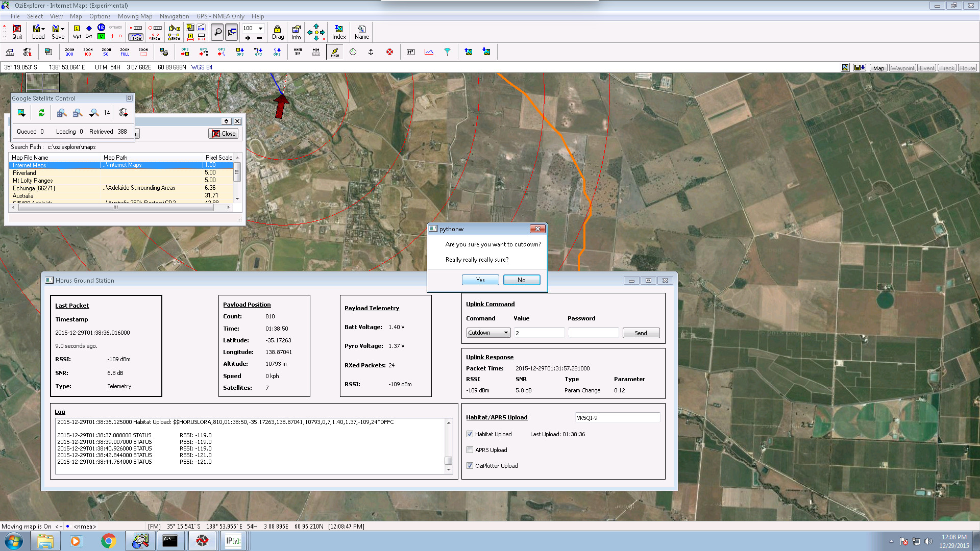
Task: Click the magnifier zoom window icon
Action: pos(217,32)
